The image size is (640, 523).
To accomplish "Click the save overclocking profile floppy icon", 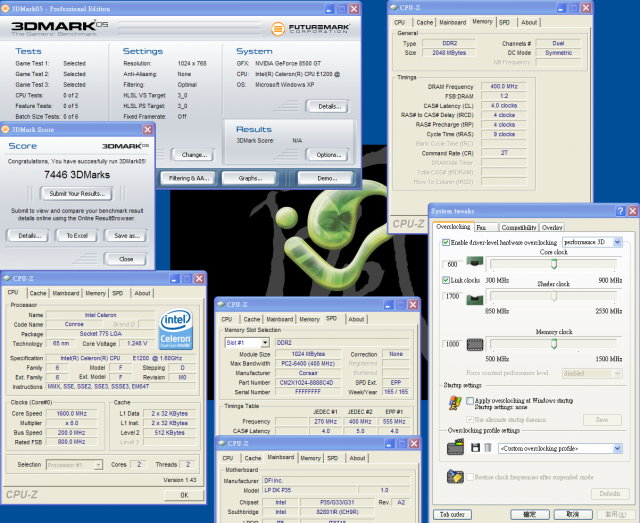I will click(x=475, y=448).
